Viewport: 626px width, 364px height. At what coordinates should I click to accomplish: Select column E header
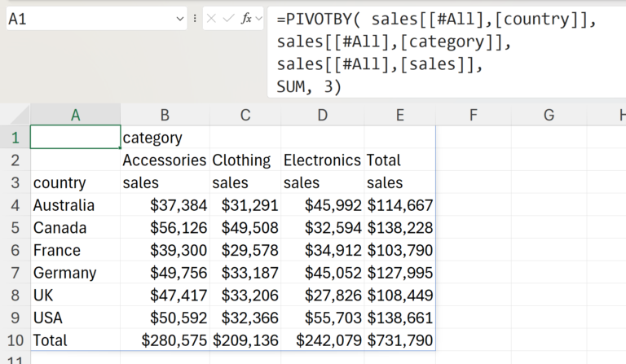pos(399,116)
